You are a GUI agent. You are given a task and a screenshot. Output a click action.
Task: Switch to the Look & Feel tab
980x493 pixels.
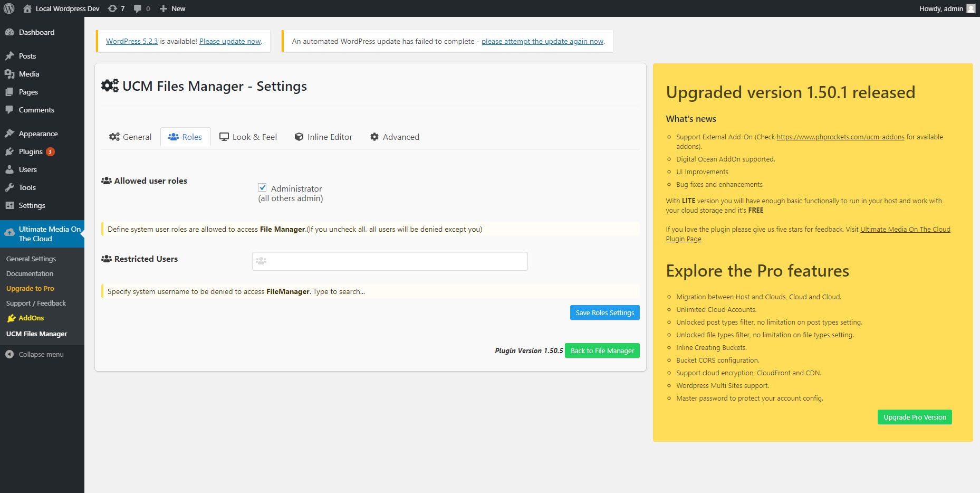pyautogui.click(x=248, y=137)
